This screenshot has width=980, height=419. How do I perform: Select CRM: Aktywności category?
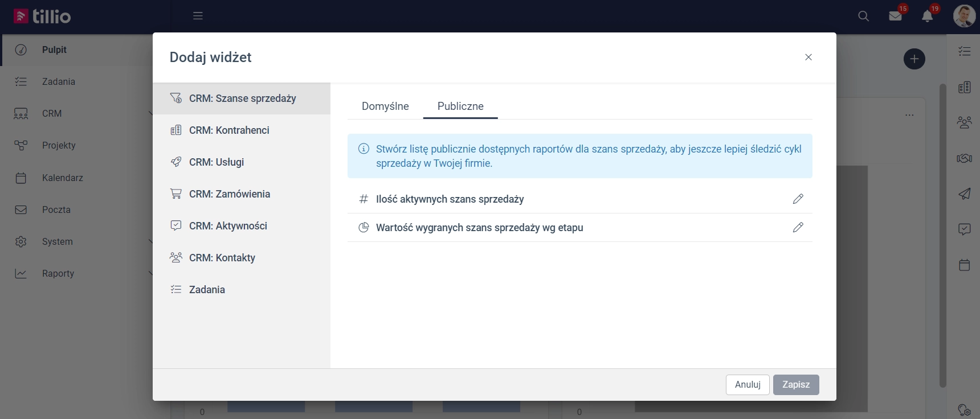[x=242, y=226]
